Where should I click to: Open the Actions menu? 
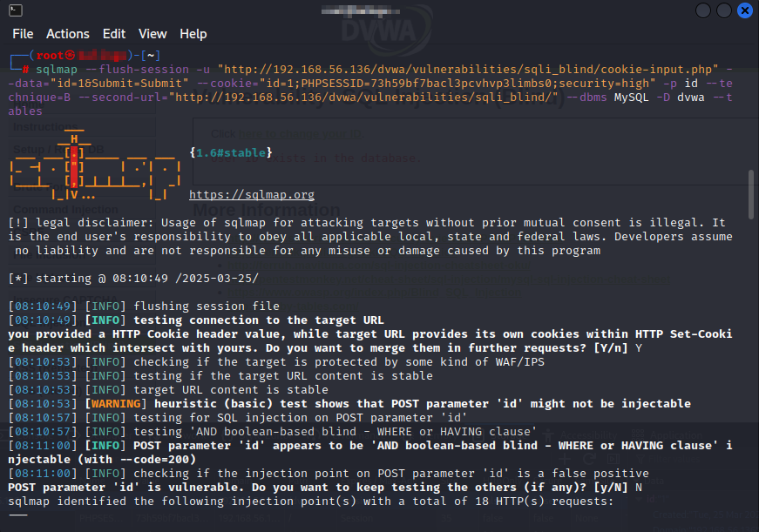point(68,34)
